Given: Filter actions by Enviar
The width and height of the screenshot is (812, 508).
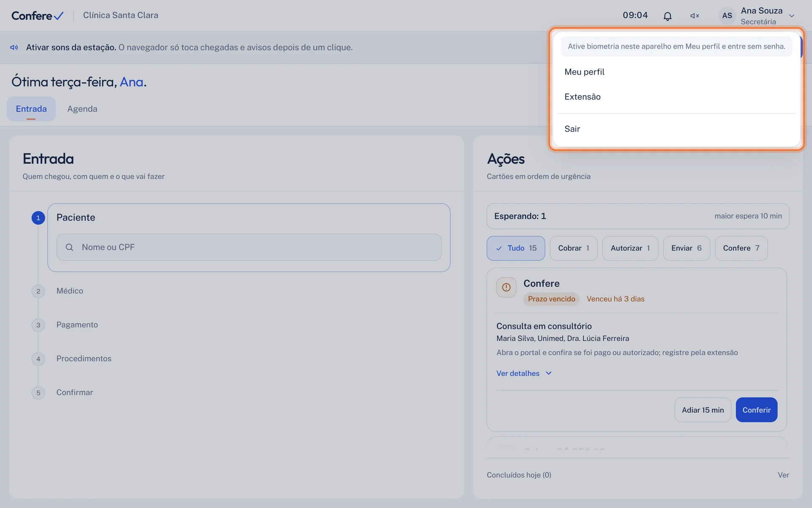Looking at the screenshot, I should pos(686,248).
